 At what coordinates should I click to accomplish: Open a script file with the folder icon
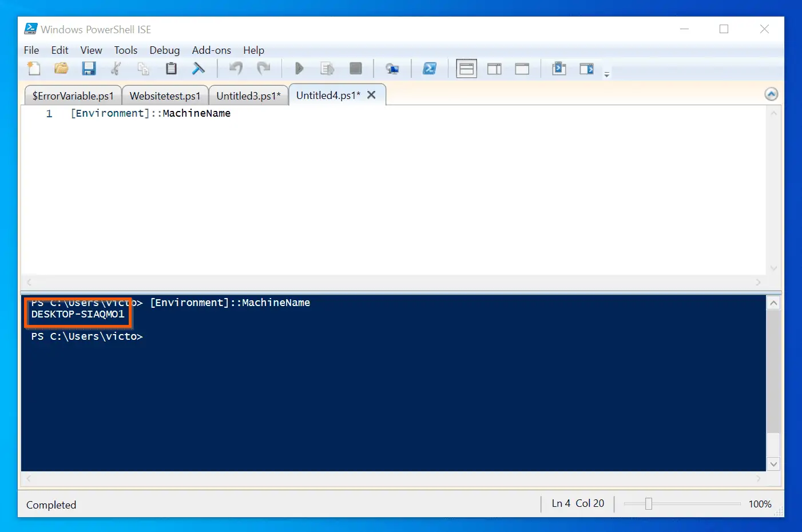click(x=61, y=69)
